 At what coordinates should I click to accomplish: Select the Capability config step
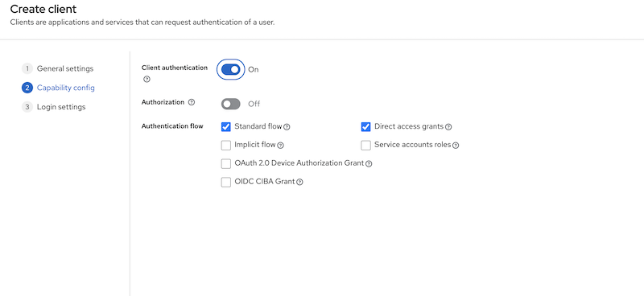point(58,88)
